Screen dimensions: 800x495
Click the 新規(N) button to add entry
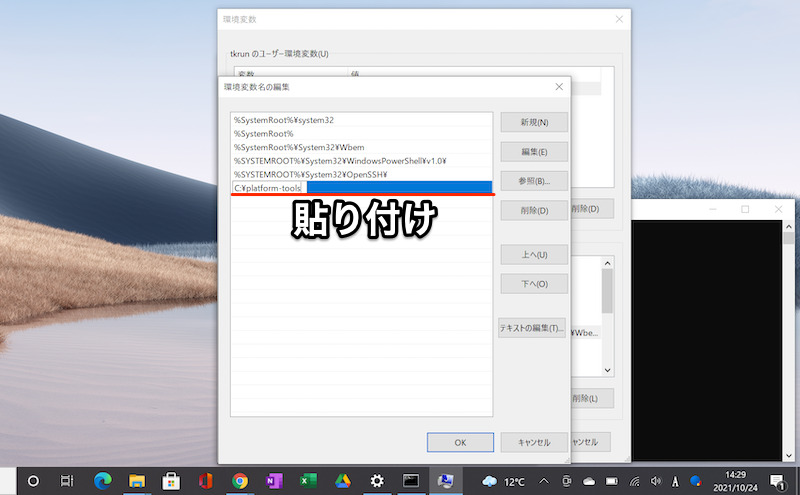pyautogui.click(x=534, y=122)
